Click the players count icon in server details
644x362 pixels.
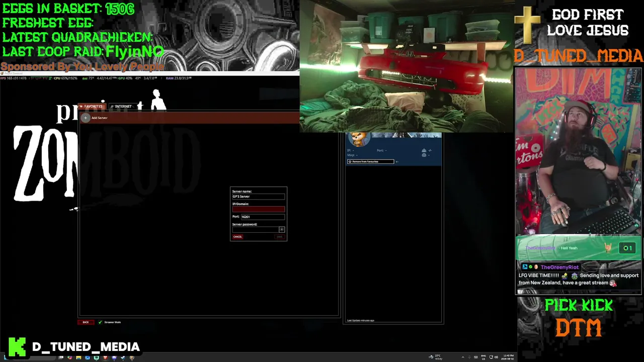[x=424, y=150]
